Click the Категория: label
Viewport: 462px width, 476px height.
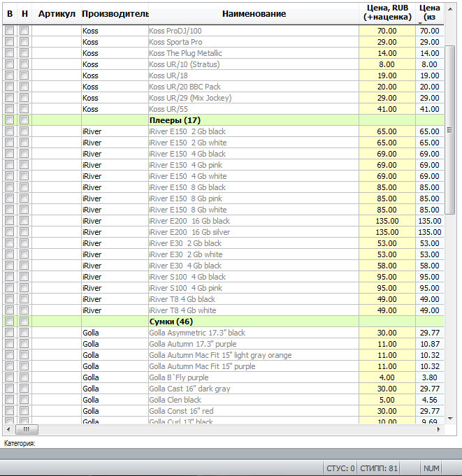point(20,443)
